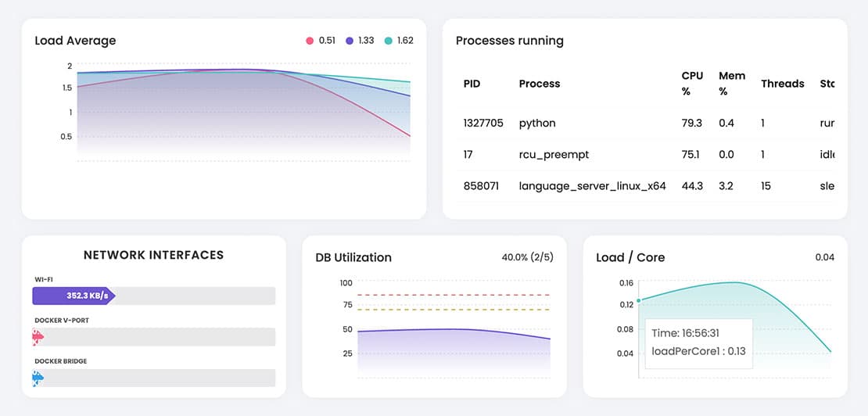Toggle the teal 1.62 load average series
This screenshot has width=868, height=416.
pyautogui.click(x=389, y=41)
